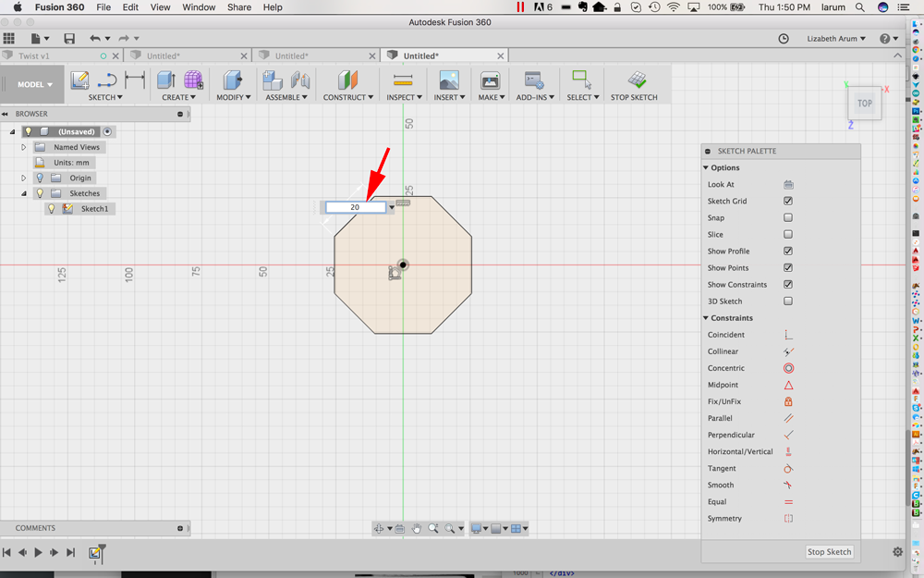Apply the Coincident constraint icon
This screenshot has height=578, width=924.
788,335
